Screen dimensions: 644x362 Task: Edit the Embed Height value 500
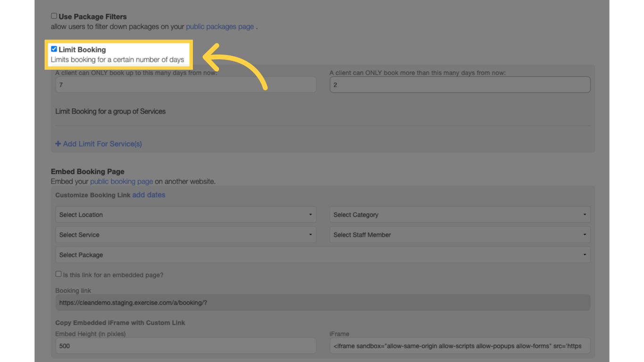[186, 346]
